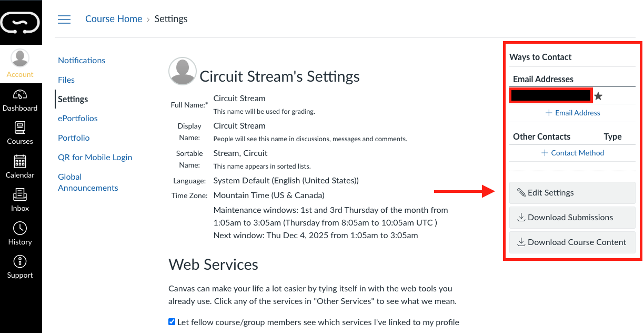Open the History clock icon
Viewport: 644px width, 333px height.
(x=20, y=229)
